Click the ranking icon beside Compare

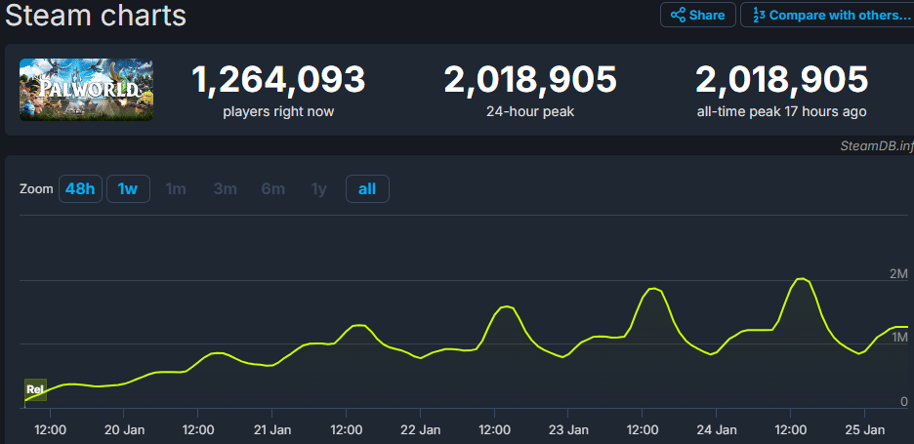(758, 15)
